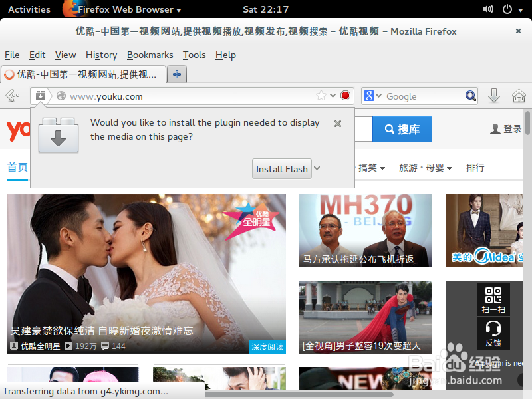Dismiss the plugin notification with the X
Image resolution: width=532 pixels, height=399 pixels.
[337, 124]
